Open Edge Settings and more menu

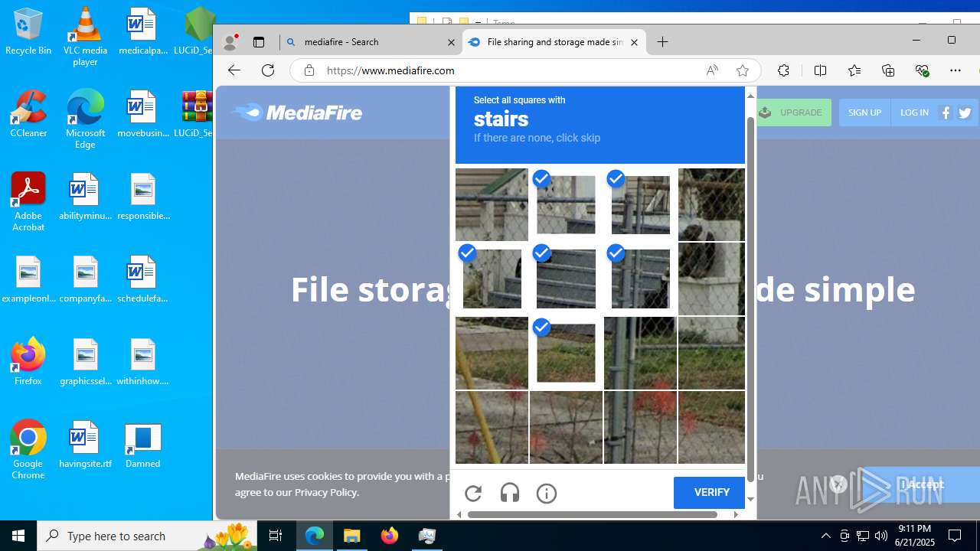click(955, 70)
